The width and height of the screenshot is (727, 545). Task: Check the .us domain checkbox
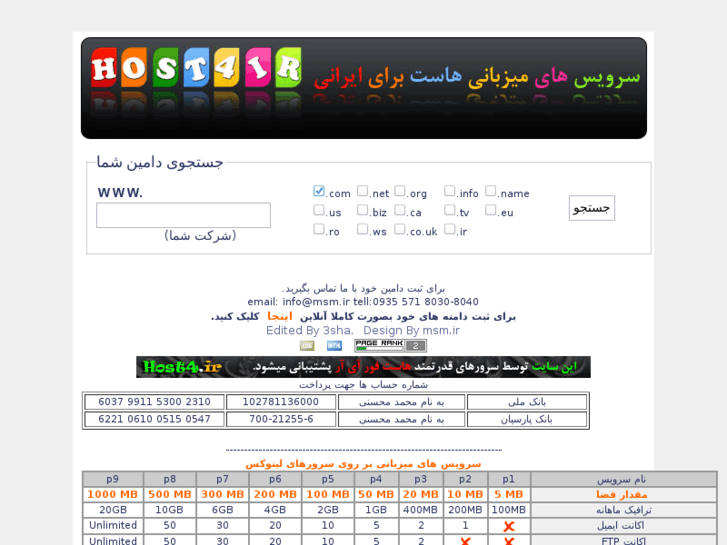pyautogui.click(x=319, y=210)
